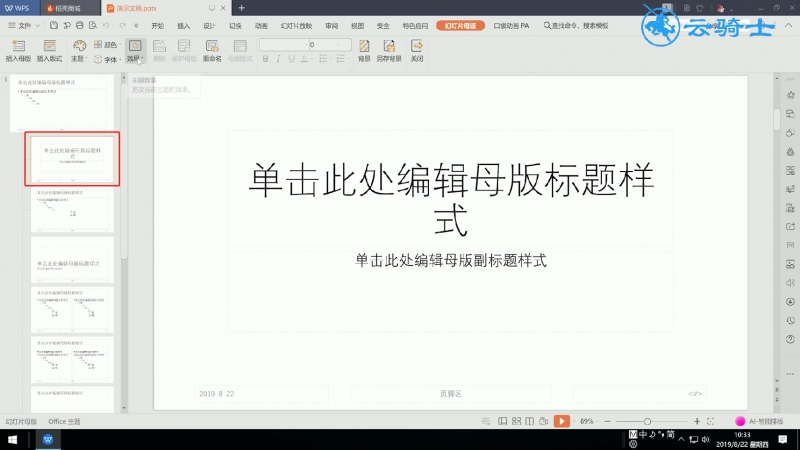Open the Insert (插入) tab
The width and height of the screenshot is (800, 450).
[184, 26]
